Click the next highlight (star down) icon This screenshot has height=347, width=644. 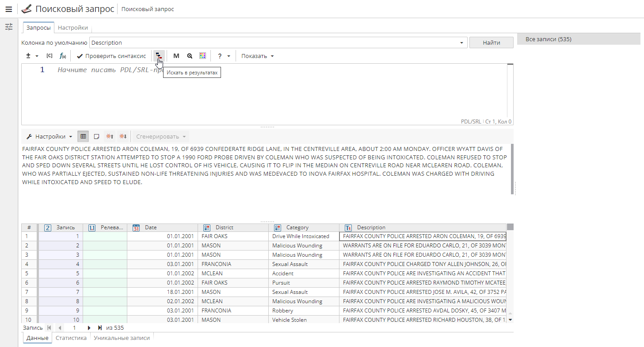[x=123, y=136]
